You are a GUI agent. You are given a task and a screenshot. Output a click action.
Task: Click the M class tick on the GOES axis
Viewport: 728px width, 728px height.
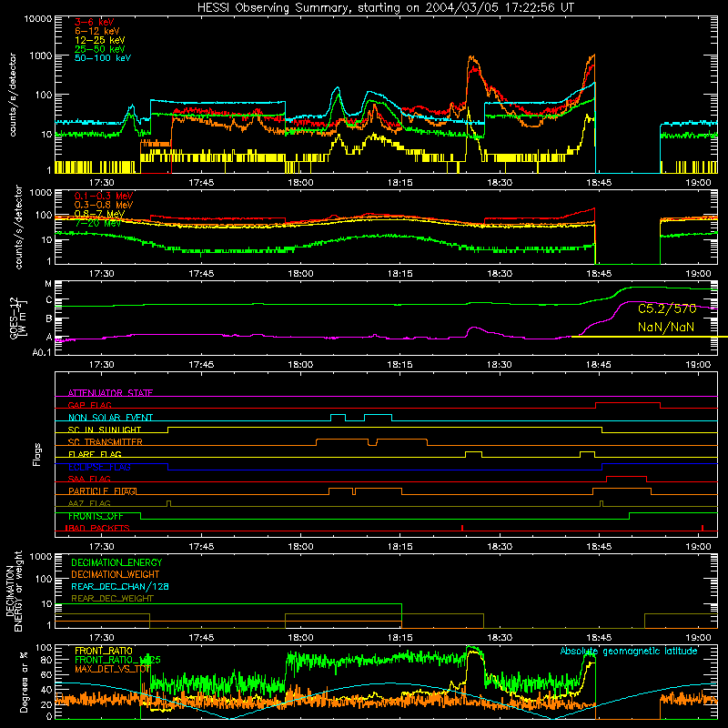click(x=48, y=284)
